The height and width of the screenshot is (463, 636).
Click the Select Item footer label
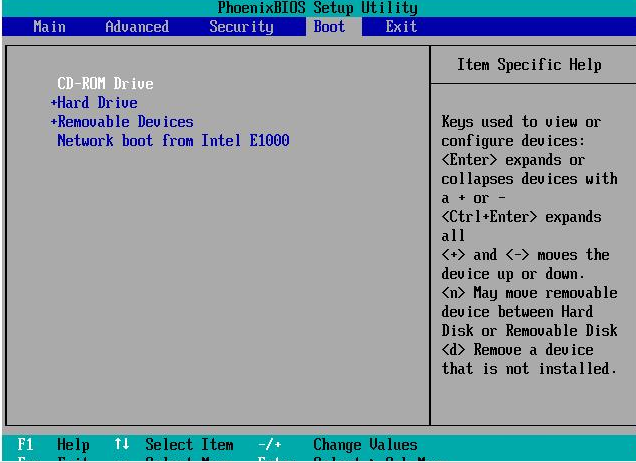[189, 445]
